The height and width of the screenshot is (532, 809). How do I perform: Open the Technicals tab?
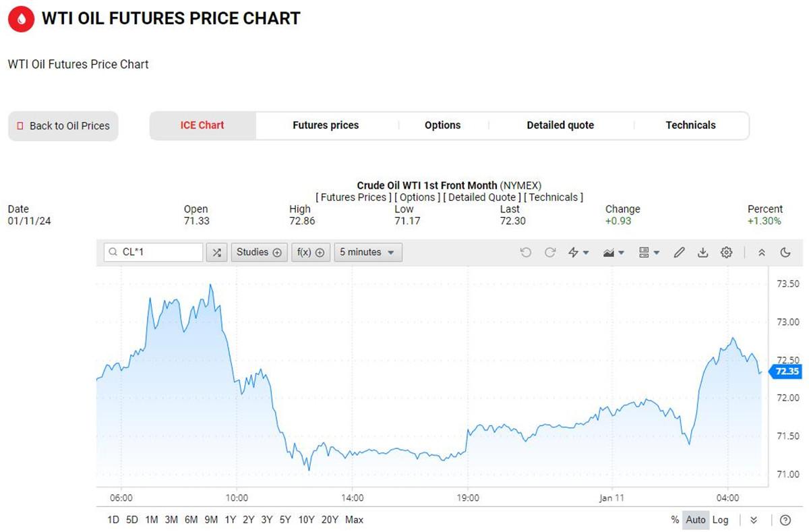690,125
